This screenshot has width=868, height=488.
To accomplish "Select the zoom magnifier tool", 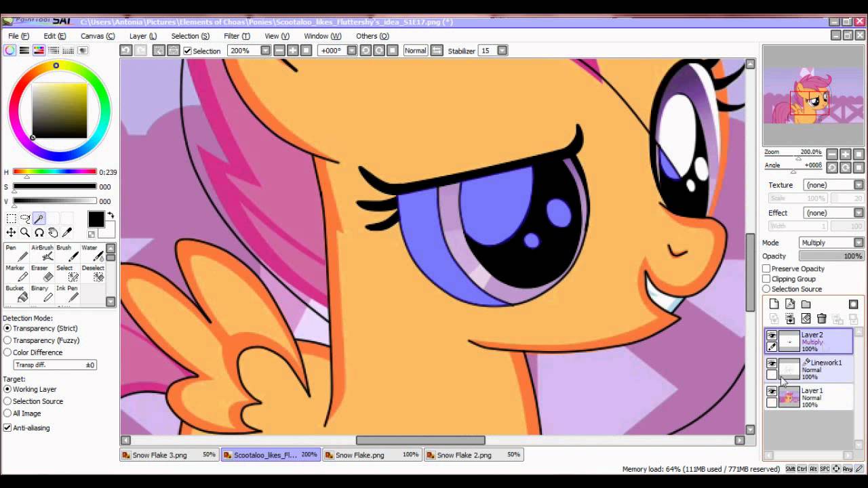I will (x=25, y=232).
